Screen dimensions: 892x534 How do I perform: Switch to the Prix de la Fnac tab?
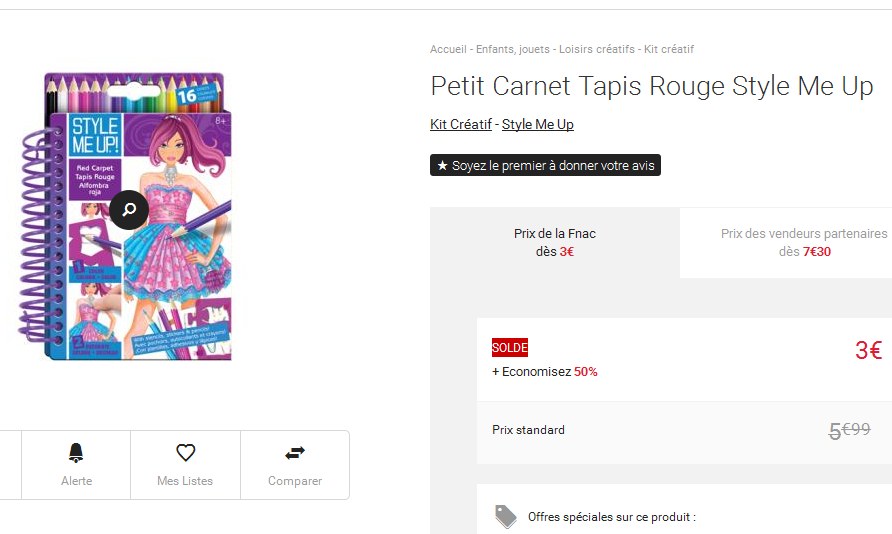[x=555, y=242]
